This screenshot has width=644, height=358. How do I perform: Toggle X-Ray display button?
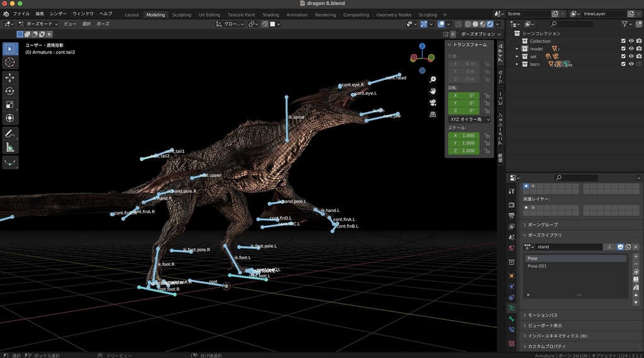pos(458,25)
